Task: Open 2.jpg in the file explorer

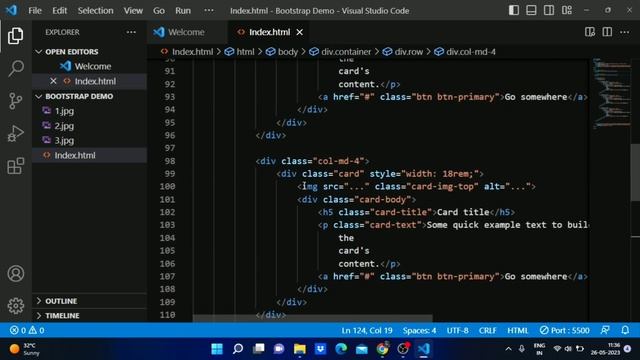Action: 89,126
